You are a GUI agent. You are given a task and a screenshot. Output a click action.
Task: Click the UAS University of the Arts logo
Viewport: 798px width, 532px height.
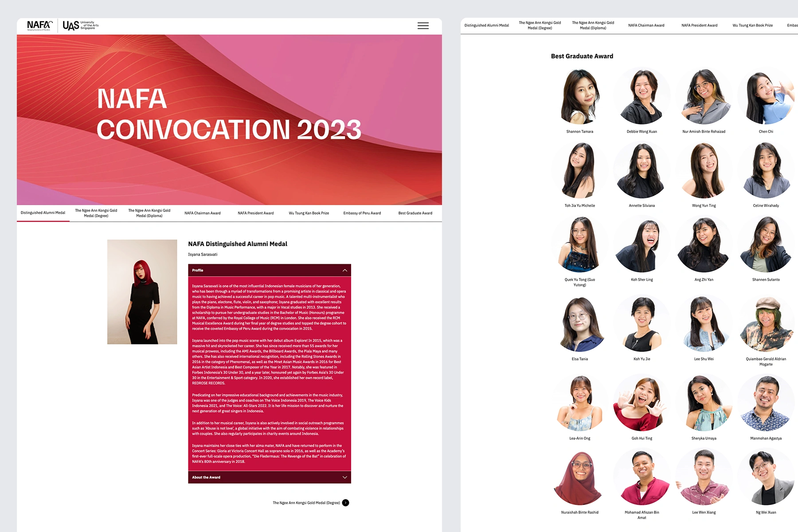click(80, 26)
